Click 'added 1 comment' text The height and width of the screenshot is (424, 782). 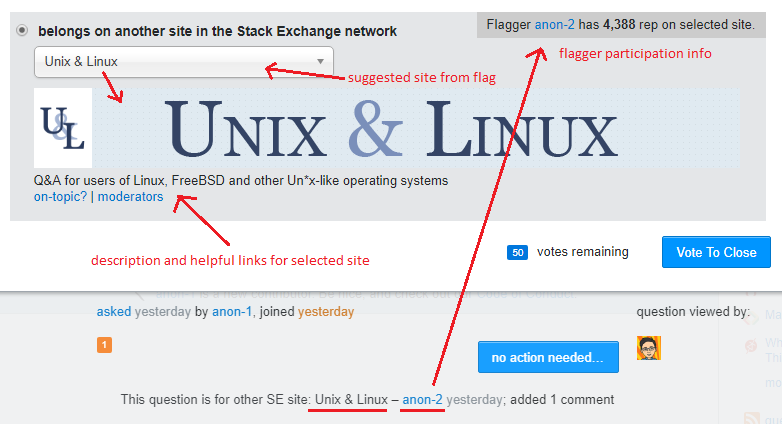click(562, 400)
